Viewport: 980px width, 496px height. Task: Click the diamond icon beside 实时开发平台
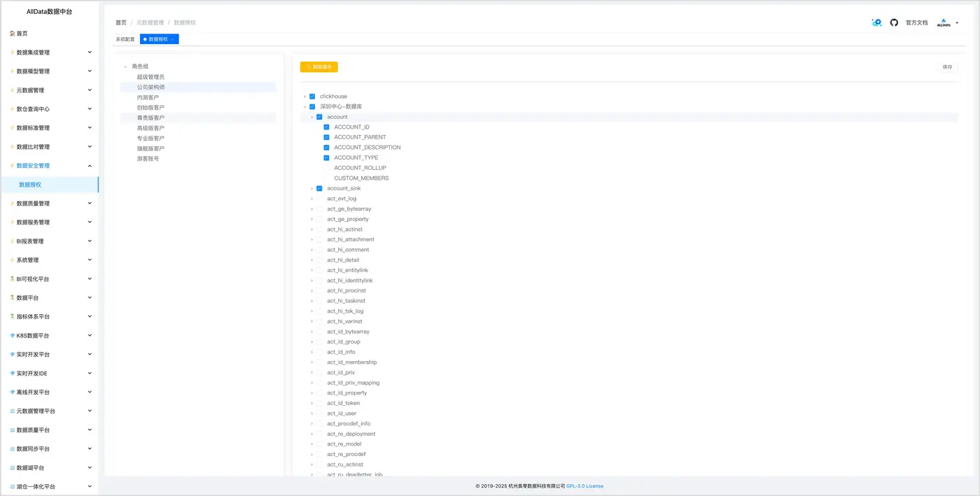13,355
